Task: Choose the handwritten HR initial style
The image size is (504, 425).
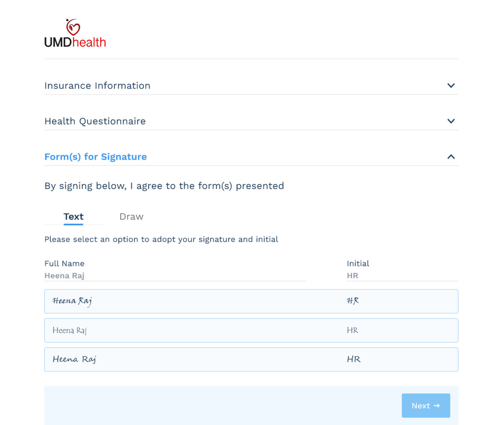Action: (x=354, y=359)
